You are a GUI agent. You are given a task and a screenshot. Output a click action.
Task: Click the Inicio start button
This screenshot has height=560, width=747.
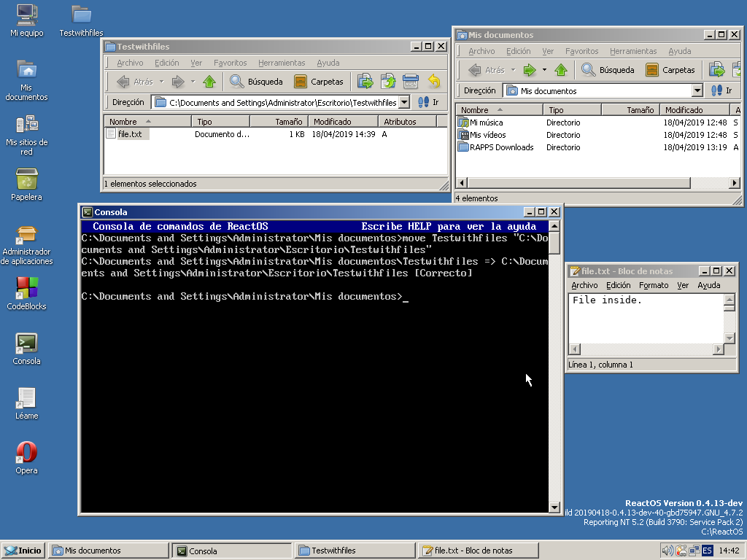click(23, 551)
